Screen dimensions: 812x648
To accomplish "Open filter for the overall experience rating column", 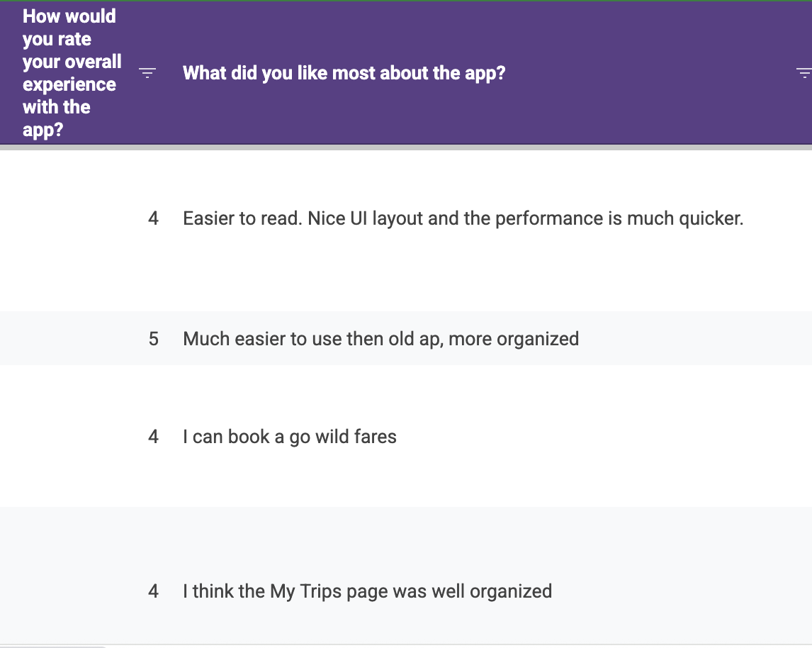I will coord(147,73).
